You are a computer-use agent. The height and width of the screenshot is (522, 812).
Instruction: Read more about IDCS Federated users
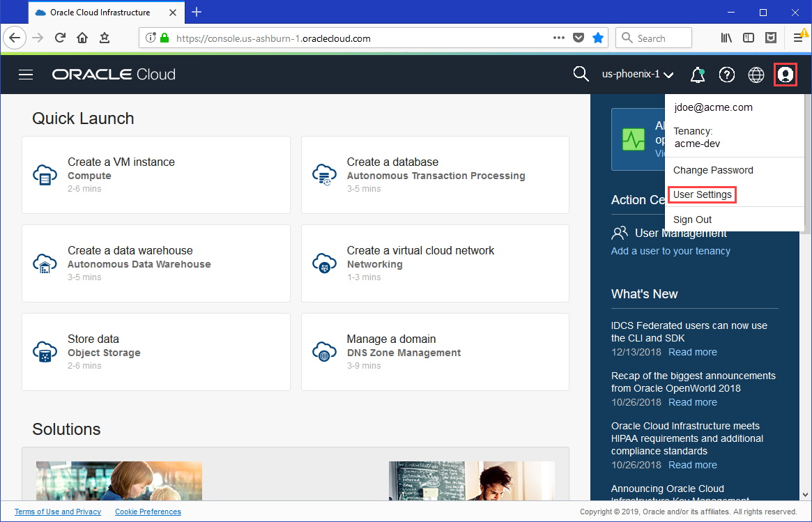pyautogui.click(x=692, y=352)
